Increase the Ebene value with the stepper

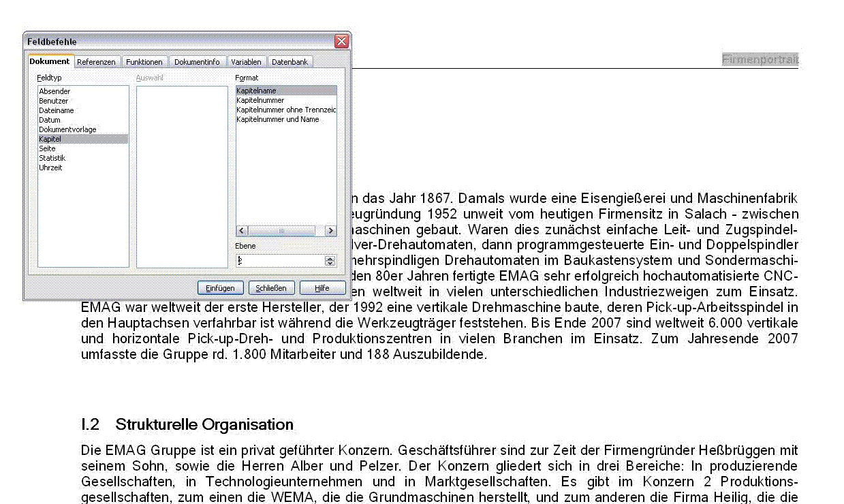coord(329,257)
